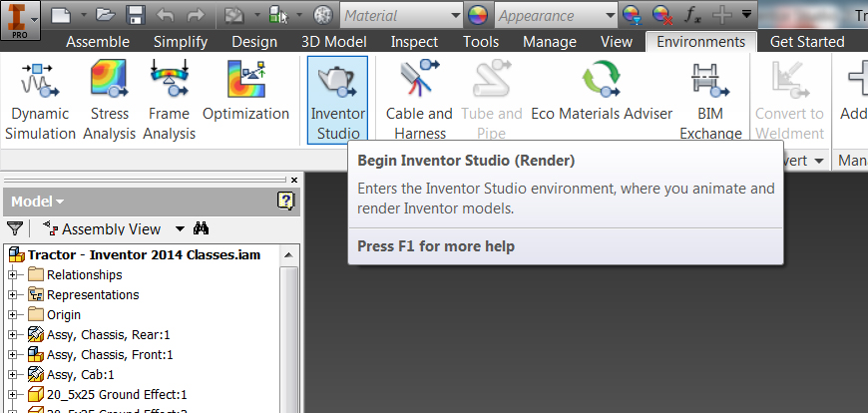
Task: Open the Inspect ribbon tab
Action: tap(414, 42)
